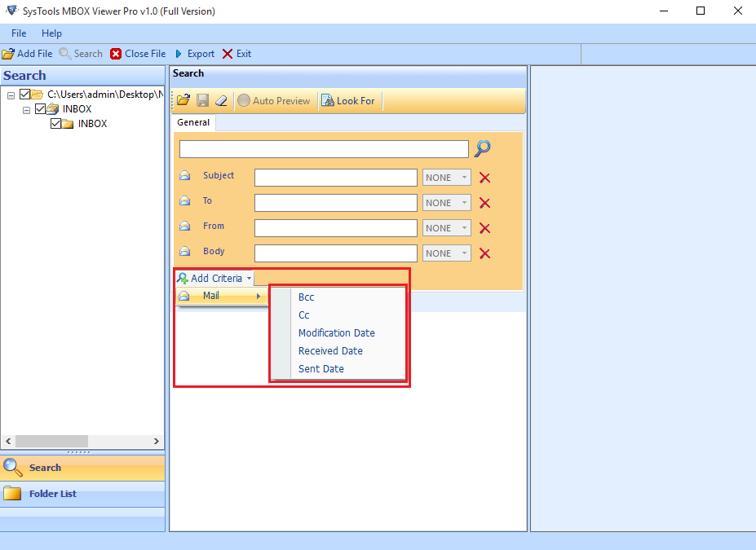Click the main keyword search field

(x=324, y=149)
